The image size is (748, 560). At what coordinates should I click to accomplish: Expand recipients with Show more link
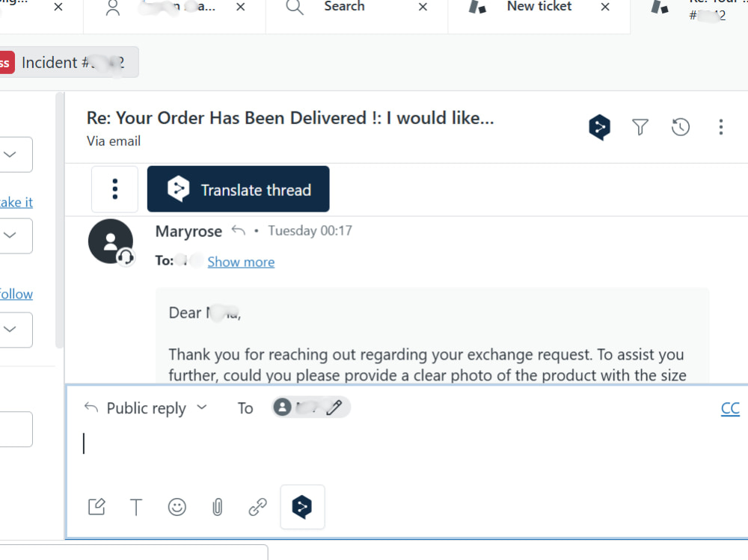pos(241,262)
